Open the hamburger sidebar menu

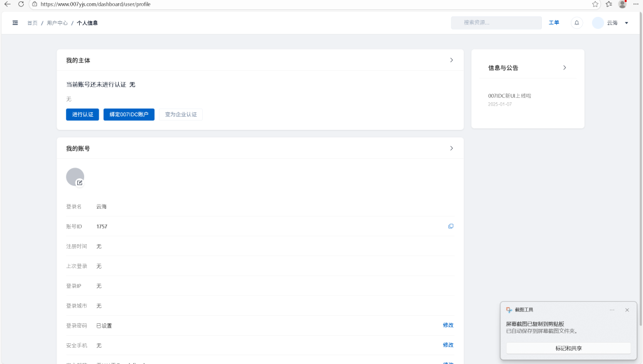pos(15,23)
